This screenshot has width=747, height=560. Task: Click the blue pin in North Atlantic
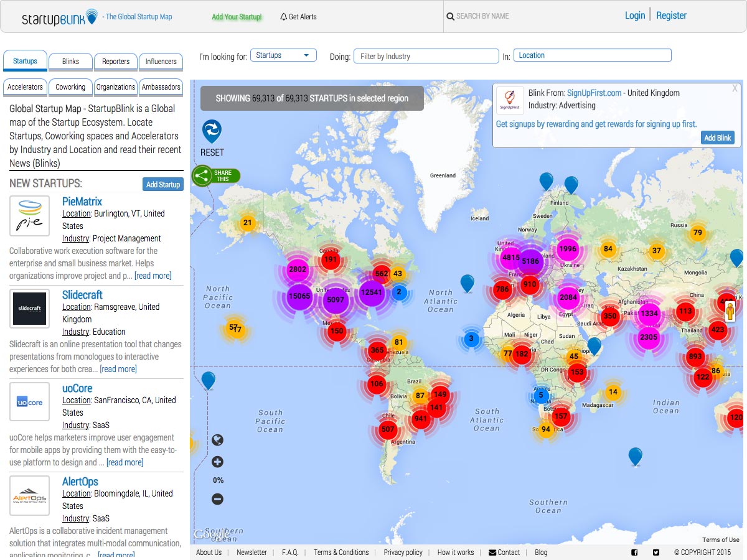pos(467,283)
